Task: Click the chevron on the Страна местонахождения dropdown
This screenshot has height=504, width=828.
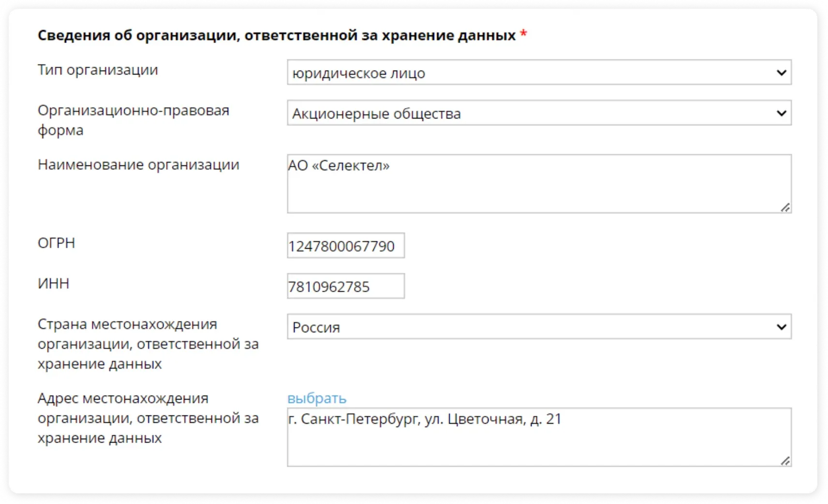Action: [781, 327]
